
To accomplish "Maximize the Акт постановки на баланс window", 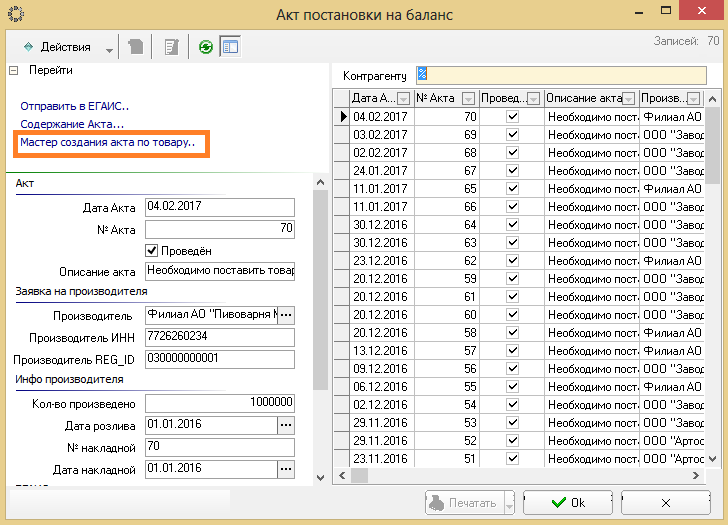I will click(x=666, y=10).
